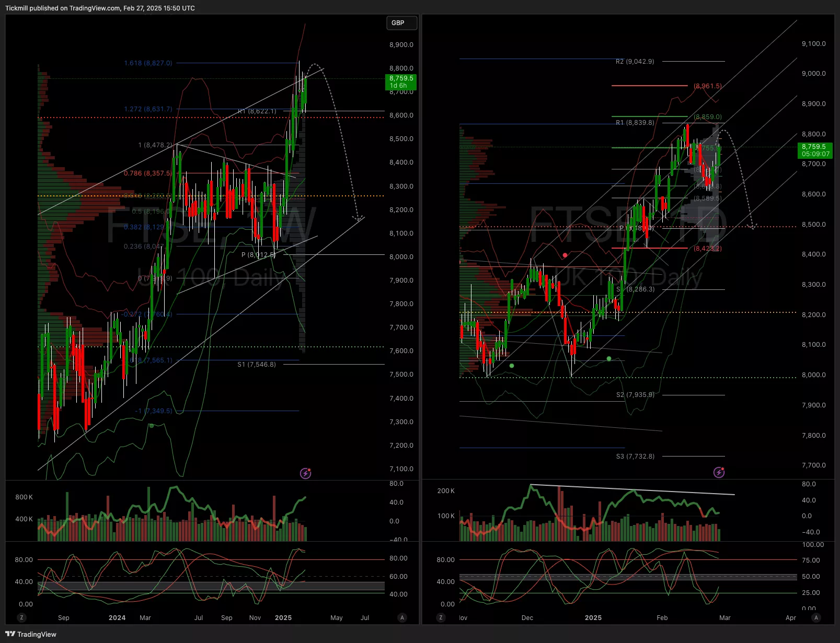Click the Z timezone icon on left chart
This screenshot has width=840, height=643.
(21, 617)
